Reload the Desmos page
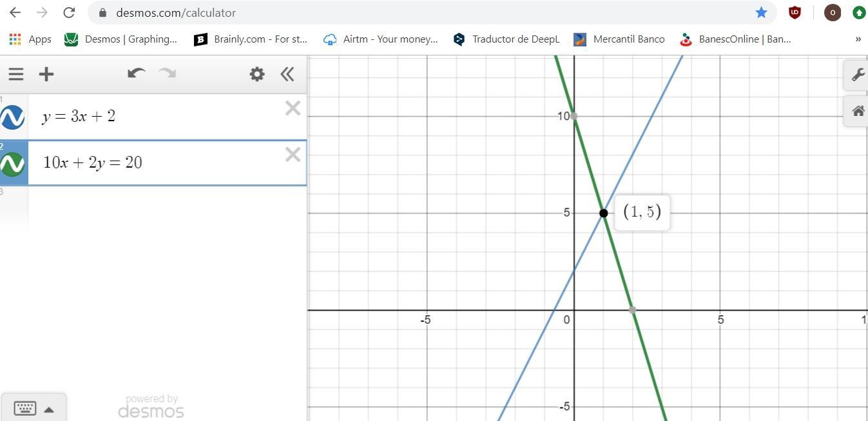The image size is (868, 421). point(69,12)
